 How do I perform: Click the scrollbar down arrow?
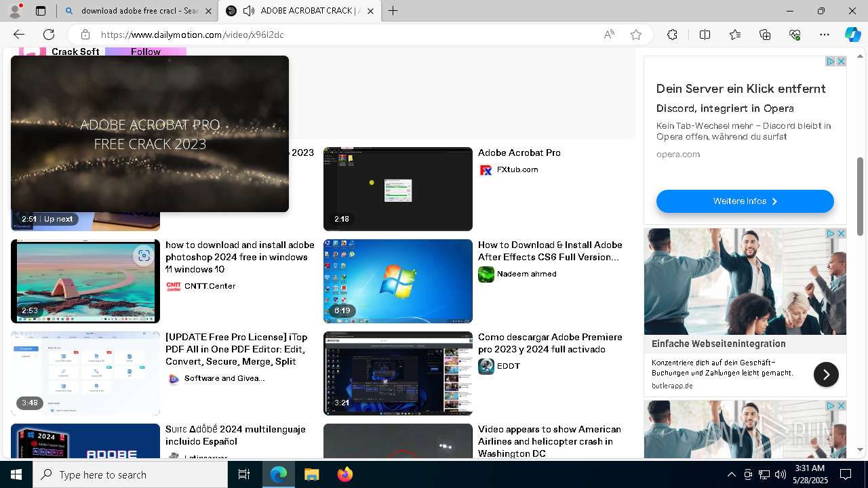point(861,449)
